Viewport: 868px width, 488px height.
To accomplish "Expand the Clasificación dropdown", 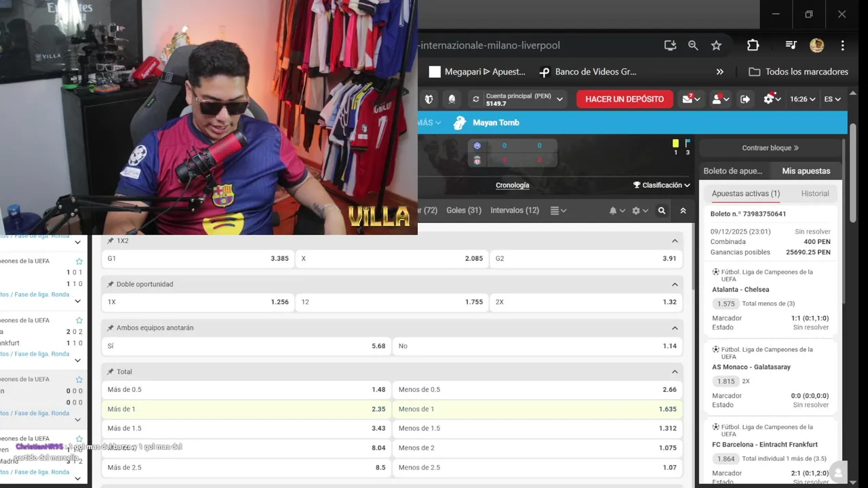I will point(661,185).
